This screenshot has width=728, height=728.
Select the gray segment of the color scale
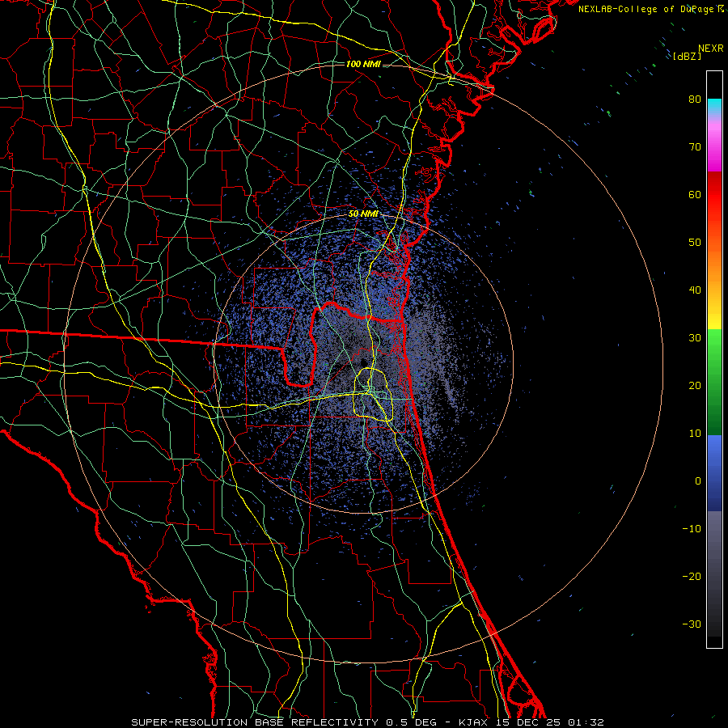coord(714,574)
